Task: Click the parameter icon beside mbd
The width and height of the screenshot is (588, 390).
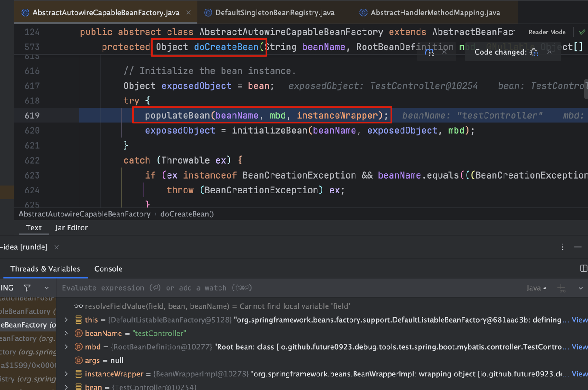Action: [x=79, y=347]
